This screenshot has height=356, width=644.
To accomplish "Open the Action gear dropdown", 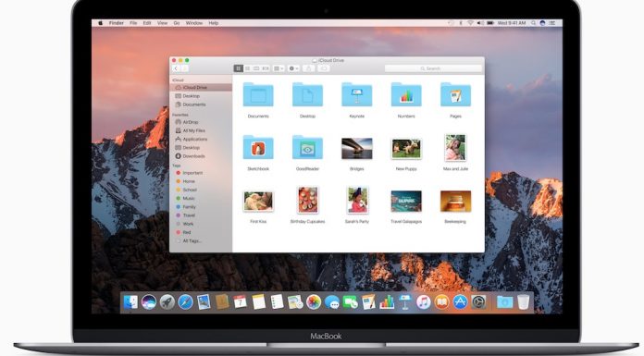I will coord(293,68).
